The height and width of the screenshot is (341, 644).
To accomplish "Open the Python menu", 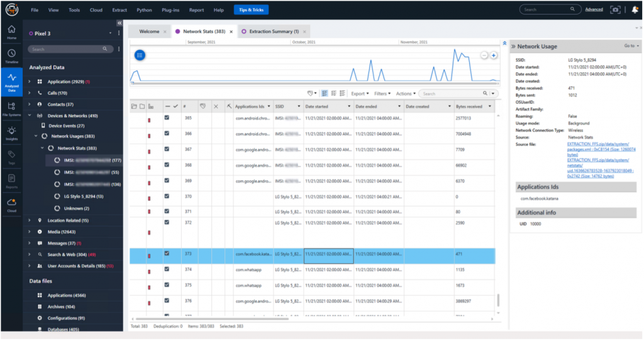I will [x=144, y=10].
